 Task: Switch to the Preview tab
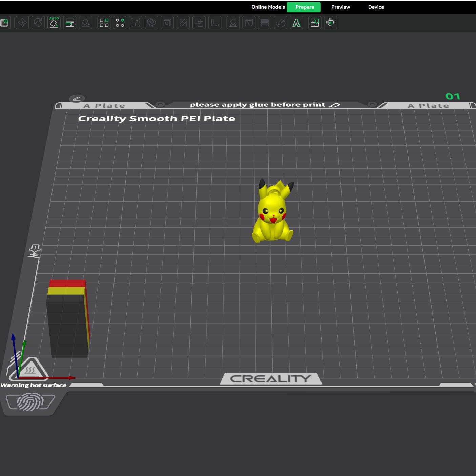(x=340, y=7)
